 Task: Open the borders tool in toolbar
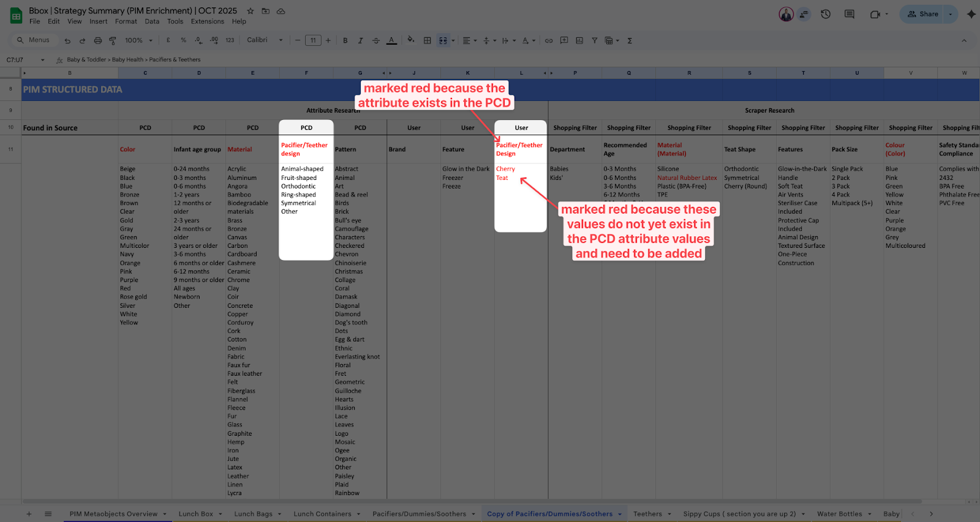[x=428, y=40]
